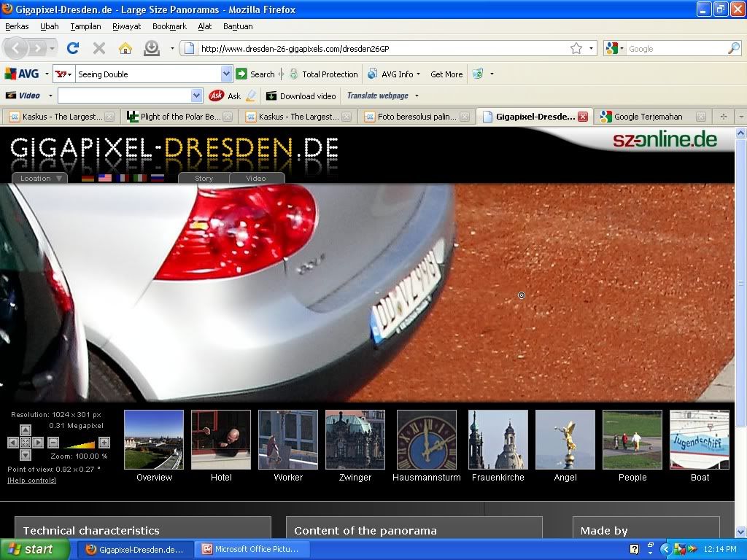Screen dimensions: 747x560
Task: Switch site language with the Russian flag
Action: 158,178
